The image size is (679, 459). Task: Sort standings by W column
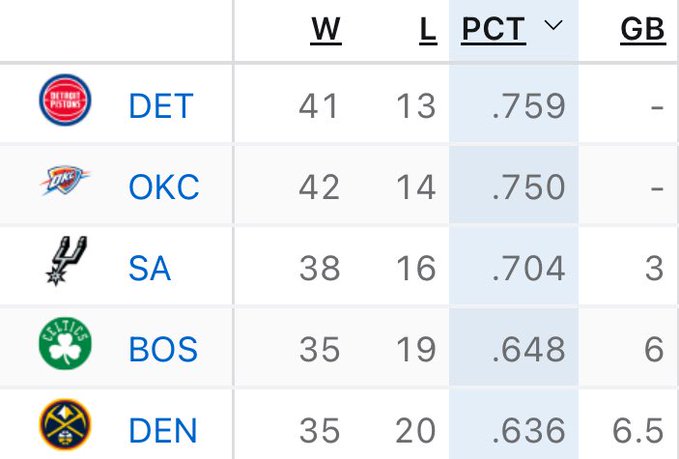326,30
